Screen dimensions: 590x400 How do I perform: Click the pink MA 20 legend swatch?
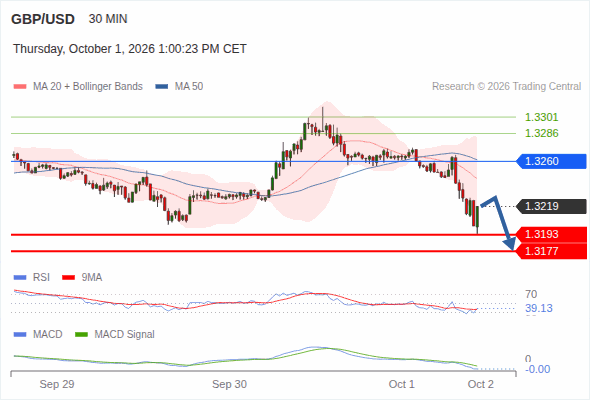20,87
